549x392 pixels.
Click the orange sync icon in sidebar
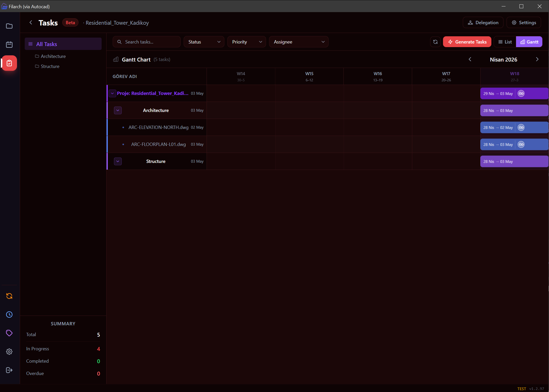(x=9, y=296)
